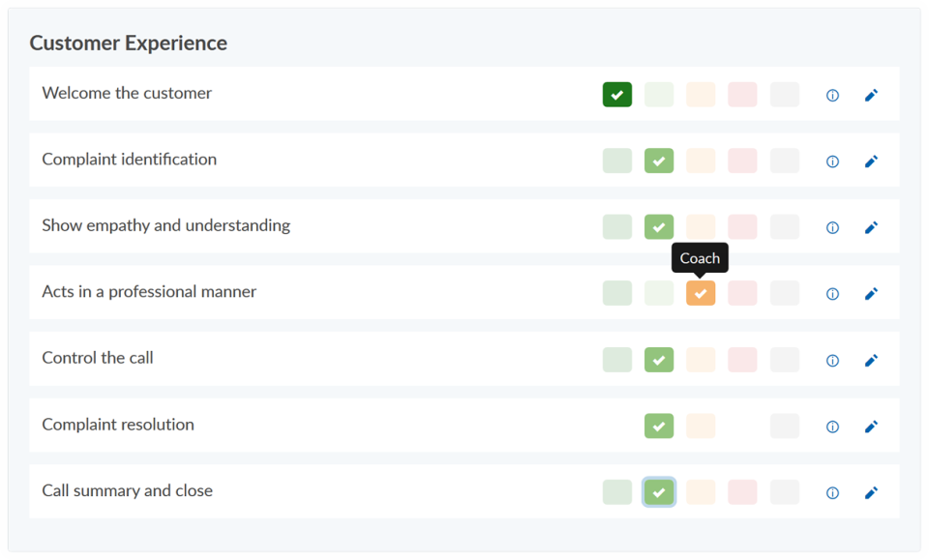The image size is (929, 560).
Task: Uncheck green checkbox for Complaint resolution
Action: [659, 426]
